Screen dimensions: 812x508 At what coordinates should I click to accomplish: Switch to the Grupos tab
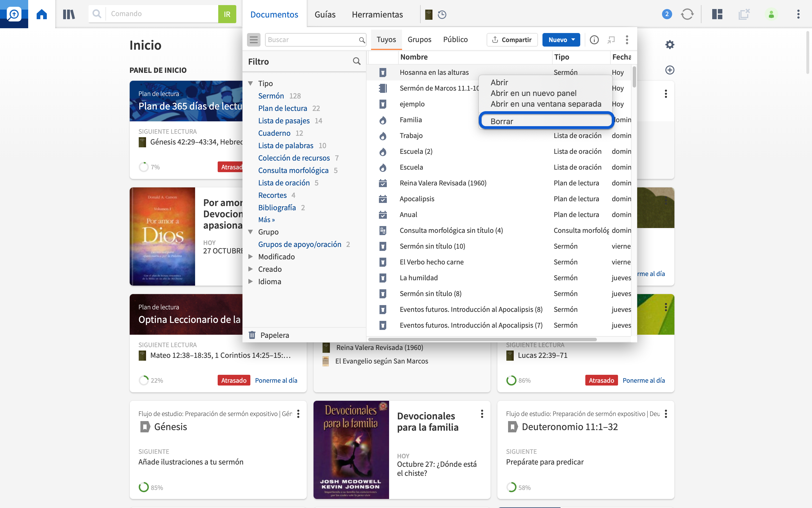(x=420, y=40)
